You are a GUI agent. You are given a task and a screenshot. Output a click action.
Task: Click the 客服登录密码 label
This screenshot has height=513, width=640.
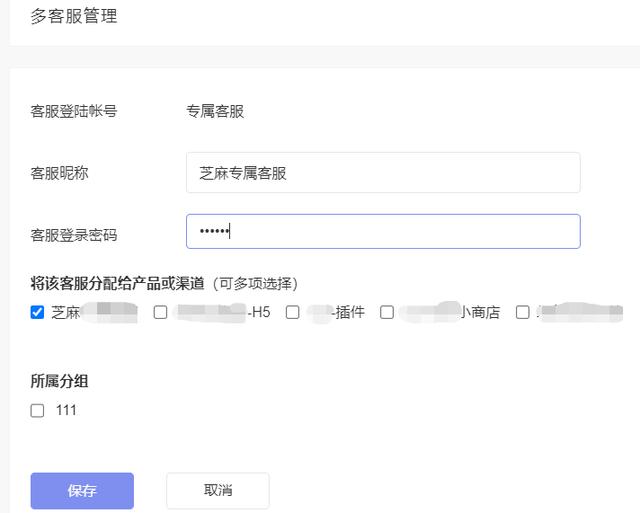point(74,235)
